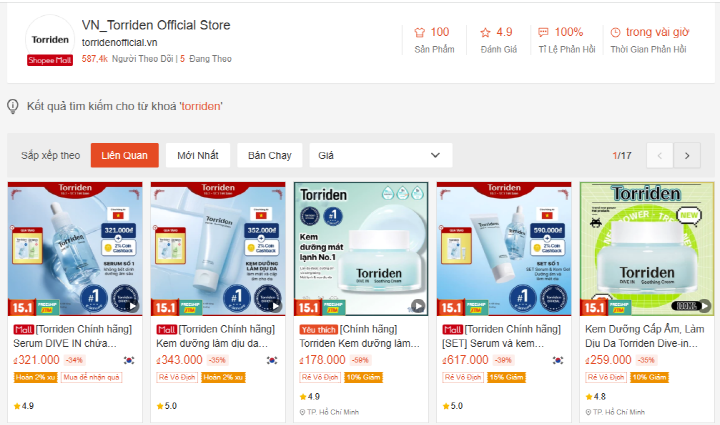Click 587,4k Người Theo Dõi count
This screenshot has width=720, height=425.
tap(127, 59)
